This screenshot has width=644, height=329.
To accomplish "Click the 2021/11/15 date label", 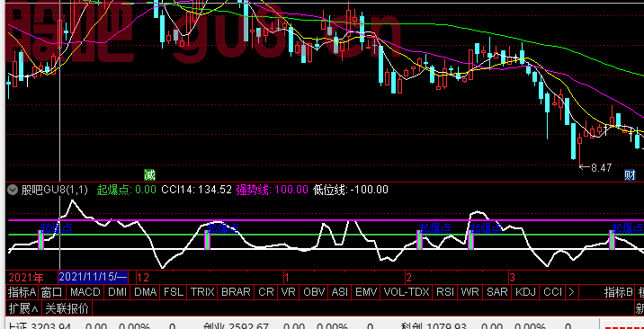I will [94, 277].
